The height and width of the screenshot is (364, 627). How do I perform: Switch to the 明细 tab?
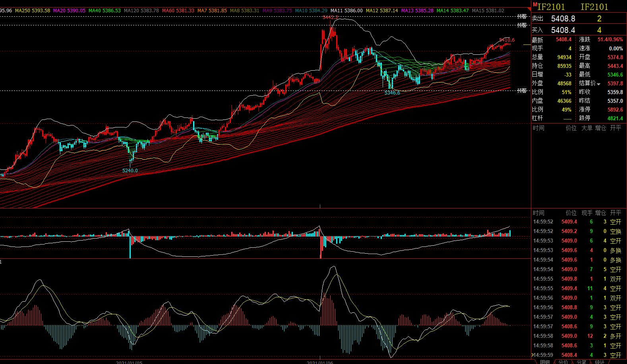tap(545, 362)
